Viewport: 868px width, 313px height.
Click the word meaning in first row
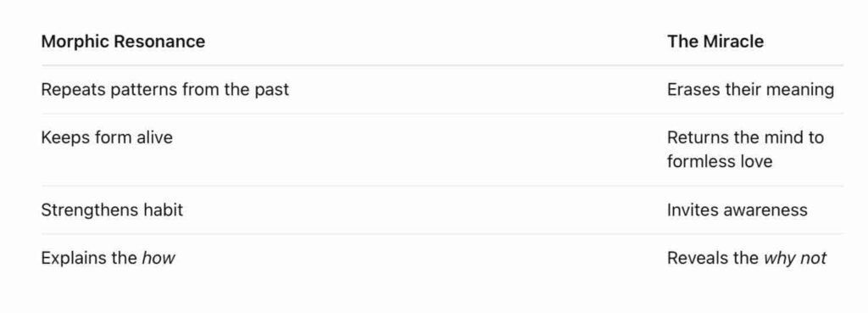coord(801,90)
